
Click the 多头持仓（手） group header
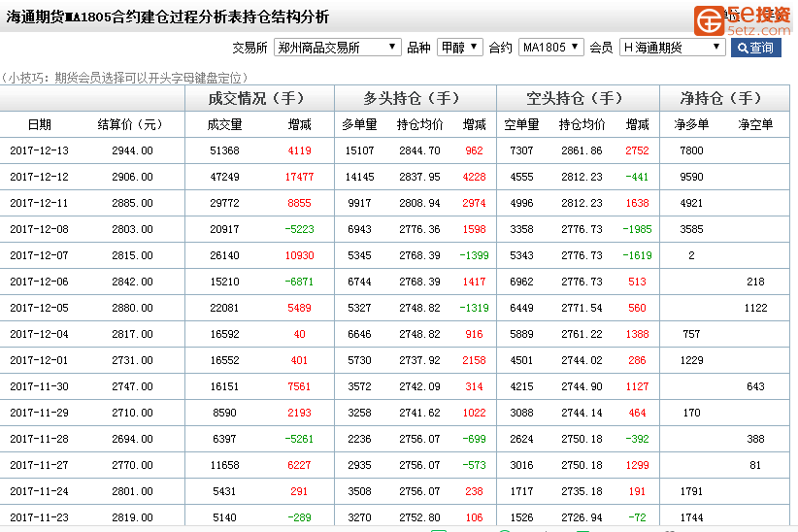tap(416, 98)
